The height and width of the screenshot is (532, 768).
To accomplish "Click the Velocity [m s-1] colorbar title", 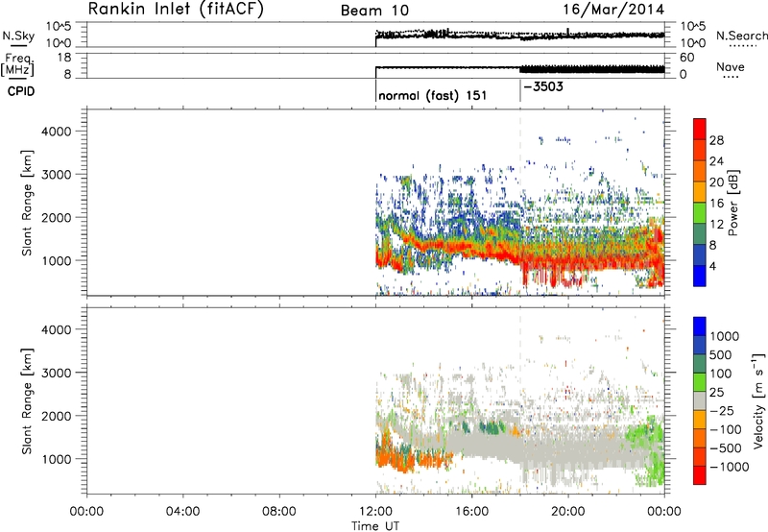I will (x=758, y=400).
